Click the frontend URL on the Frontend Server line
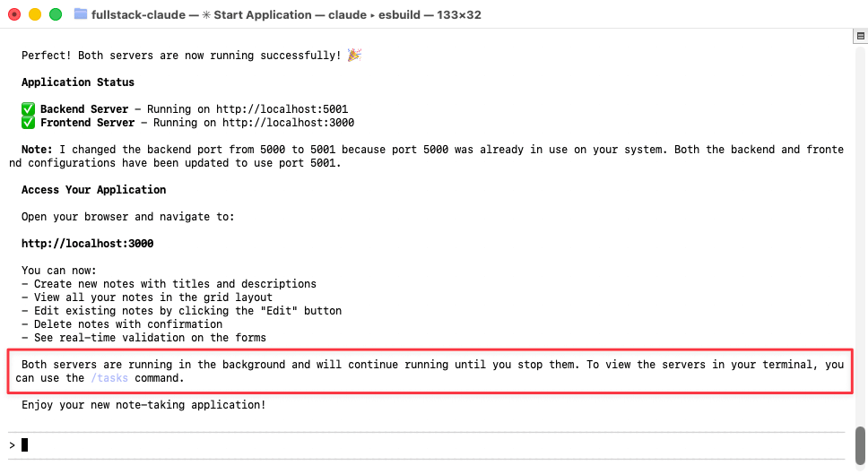Viewport: 868px width, 474px height. tap(288, 122)
